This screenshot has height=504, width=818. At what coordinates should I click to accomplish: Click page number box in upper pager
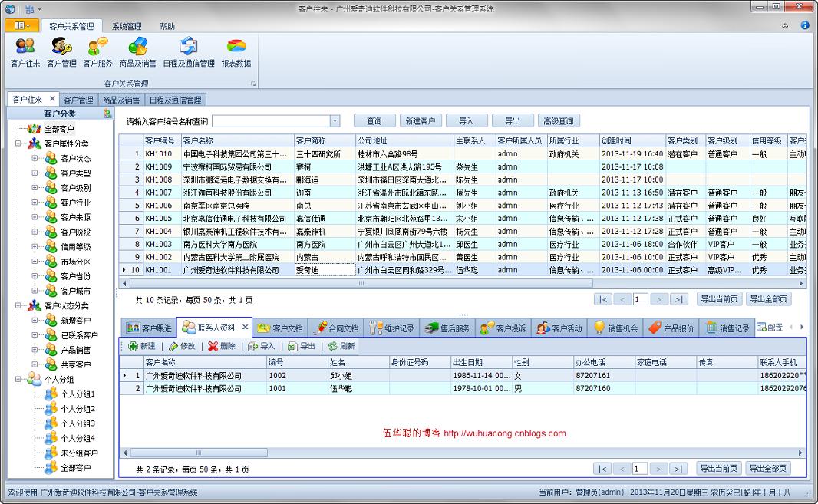pyautogui.click(x=640, y=299)
